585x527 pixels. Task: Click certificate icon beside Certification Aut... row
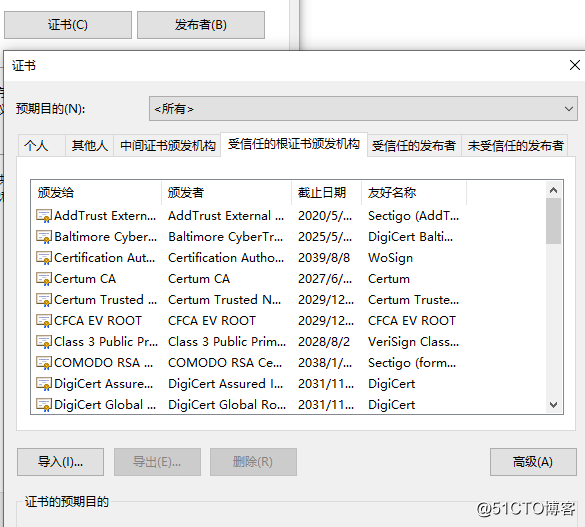[x=44, y=258]
